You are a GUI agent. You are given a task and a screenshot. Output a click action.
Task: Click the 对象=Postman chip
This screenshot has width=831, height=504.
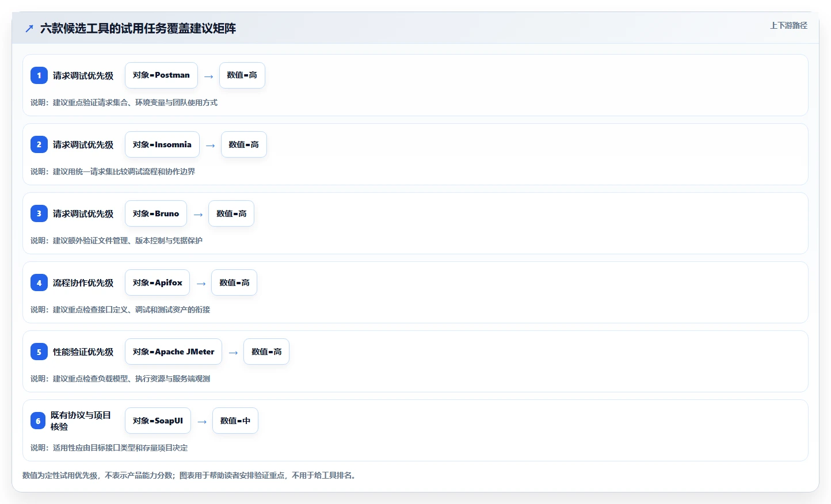pos(161,75)
